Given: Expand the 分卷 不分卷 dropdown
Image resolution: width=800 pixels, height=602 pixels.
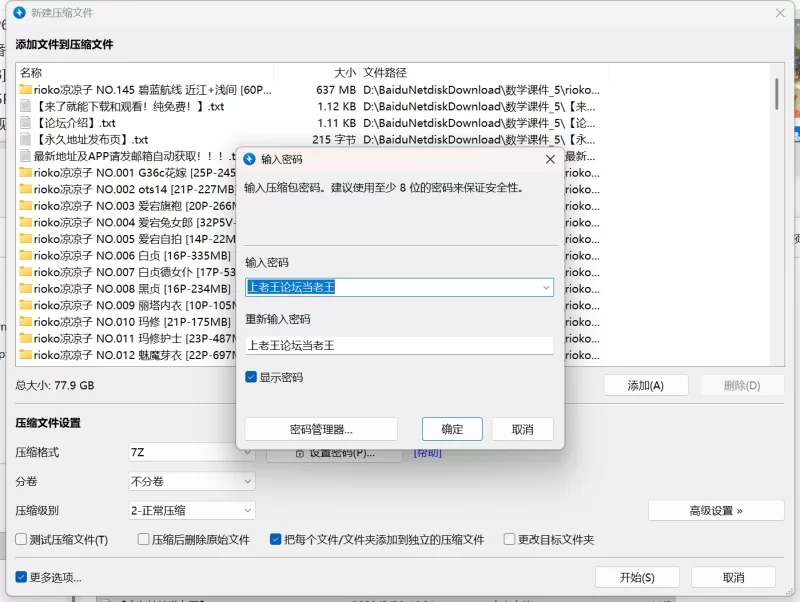Looking at the screenshot, I should 192,481.
